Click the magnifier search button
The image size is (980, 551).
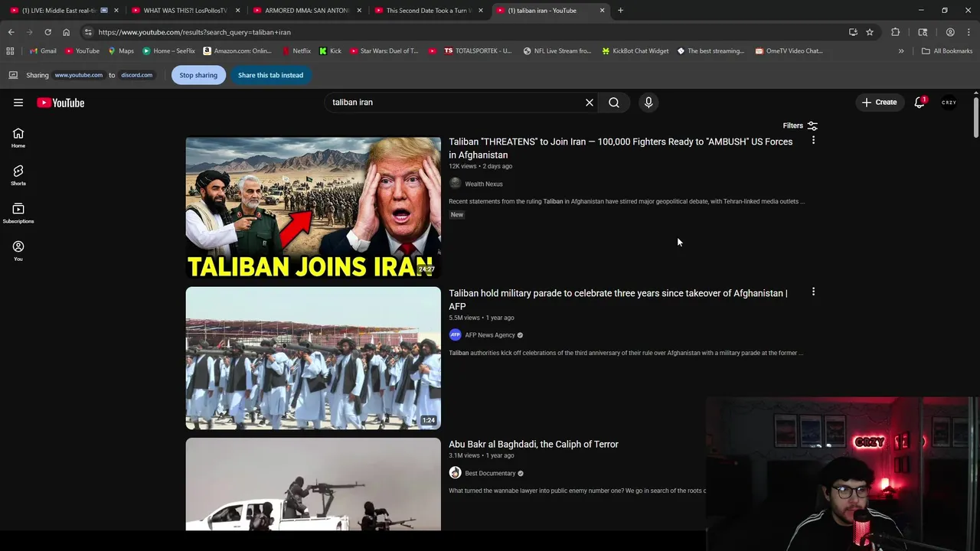click(614, 103)
